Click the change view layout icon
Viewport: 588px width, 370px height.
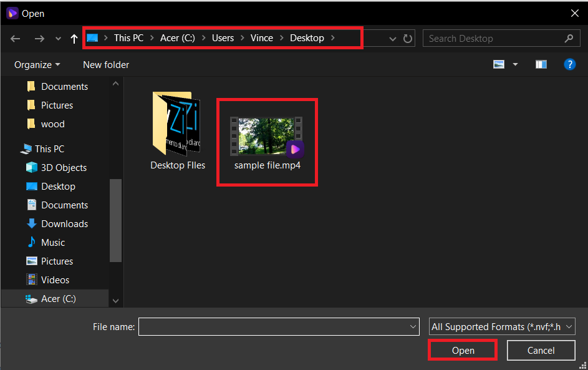tap(499, 64)
